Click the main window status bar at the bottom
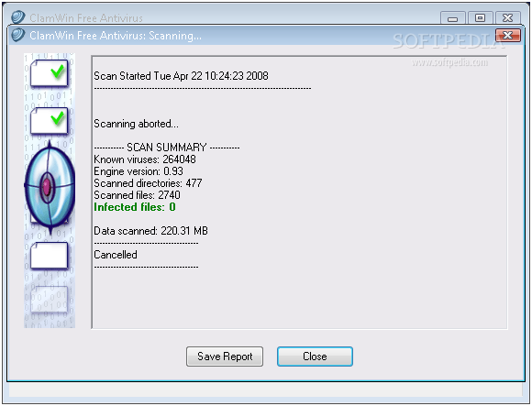Image resolution: width=532 pixels, height=406 pixels. coord(265,390)
